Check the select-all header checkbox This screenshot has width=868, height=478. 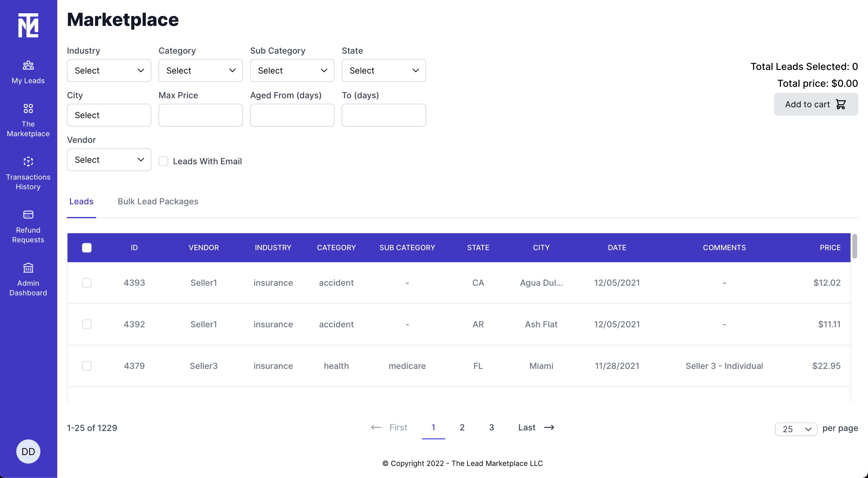[86, 248]
